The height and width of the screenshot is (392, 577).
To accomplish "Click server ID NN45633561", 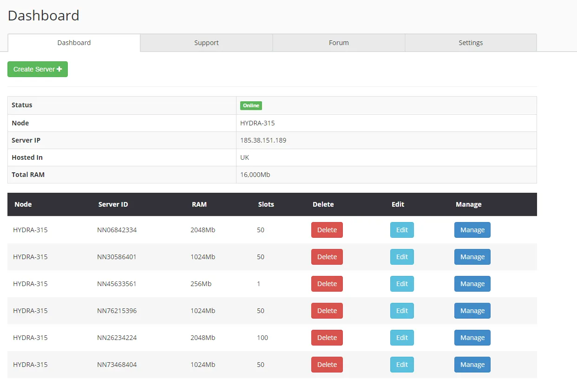I will click(x=117, y=284).
